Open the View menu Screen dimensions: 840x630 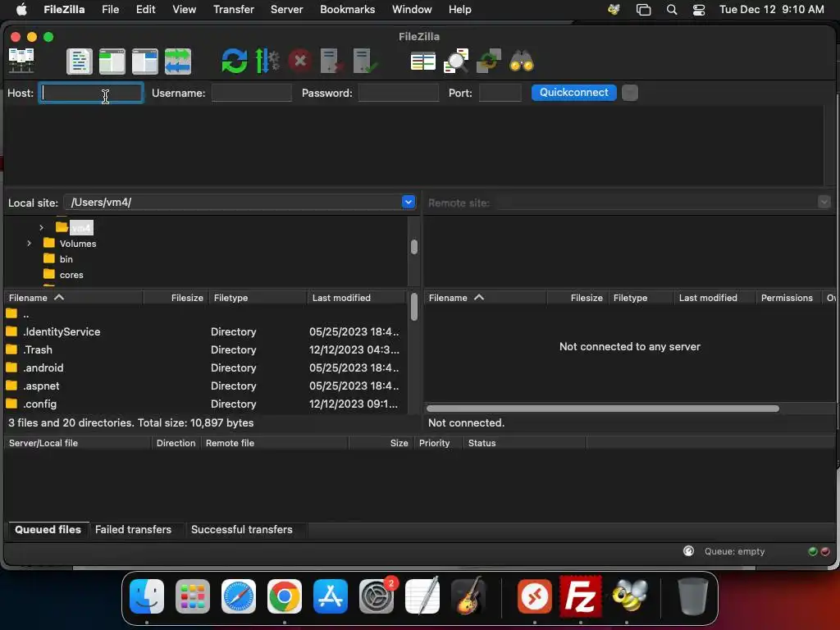tap(184, 10)
